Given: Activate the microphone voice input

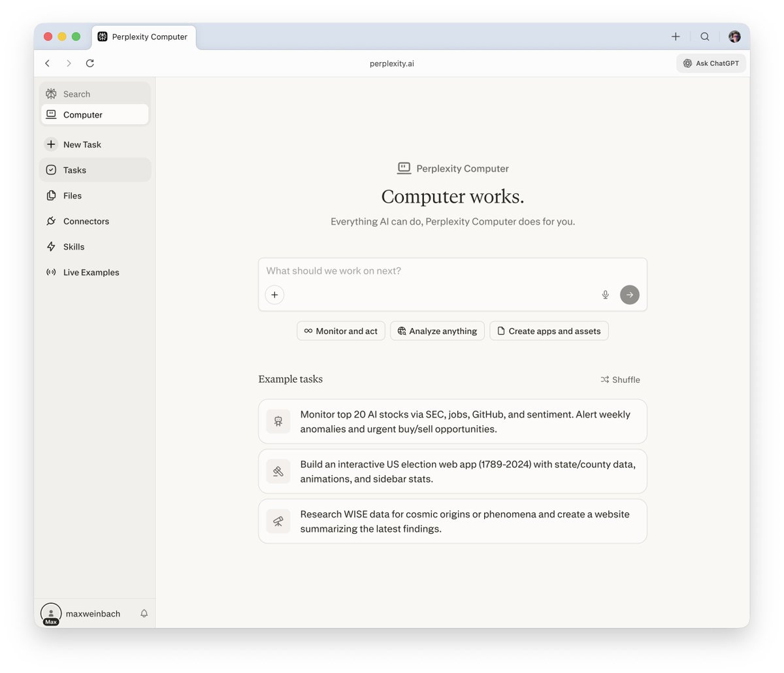Looking at the screenshot, I should pyautogui.click(x=606, y=295).
